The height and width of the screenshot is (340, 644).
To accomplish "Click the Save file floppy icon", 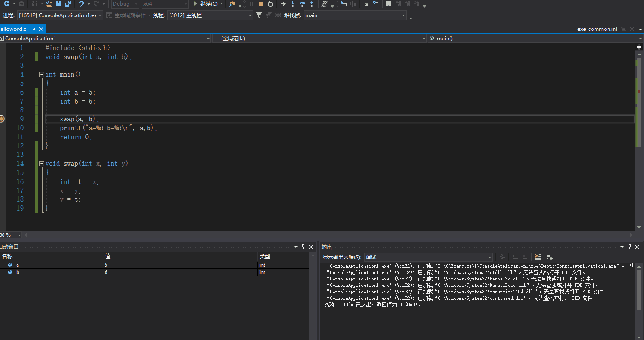I will click(x=59, y=4).
